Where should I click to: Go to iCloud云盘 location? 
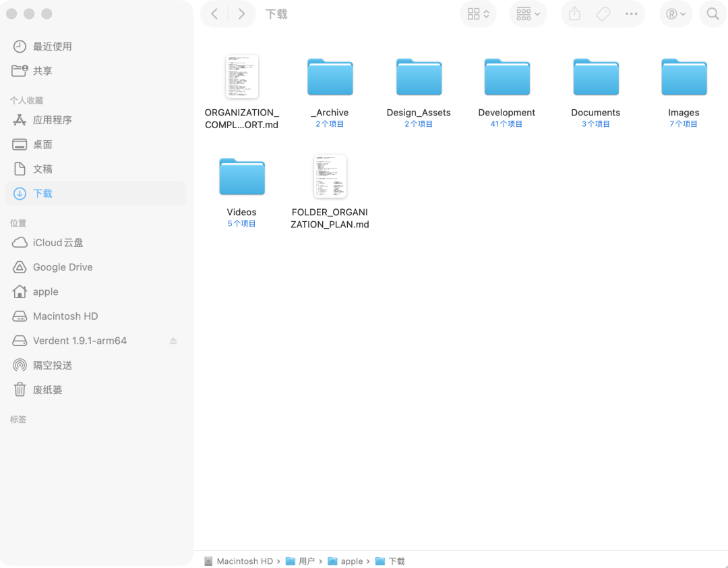[x=58, y=243]
